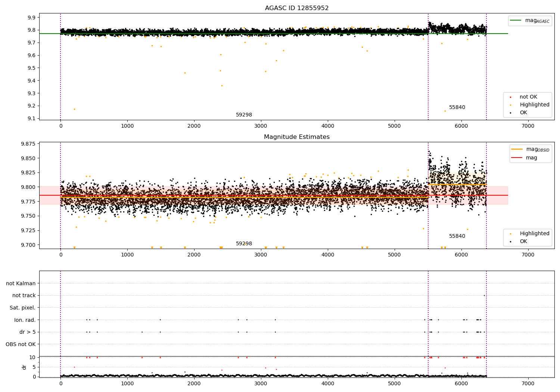This screenshot has height=392, width=560.
Task: Click the 4000 x-tick under Magnitude Estimates plot
Action: pos(328,255)
